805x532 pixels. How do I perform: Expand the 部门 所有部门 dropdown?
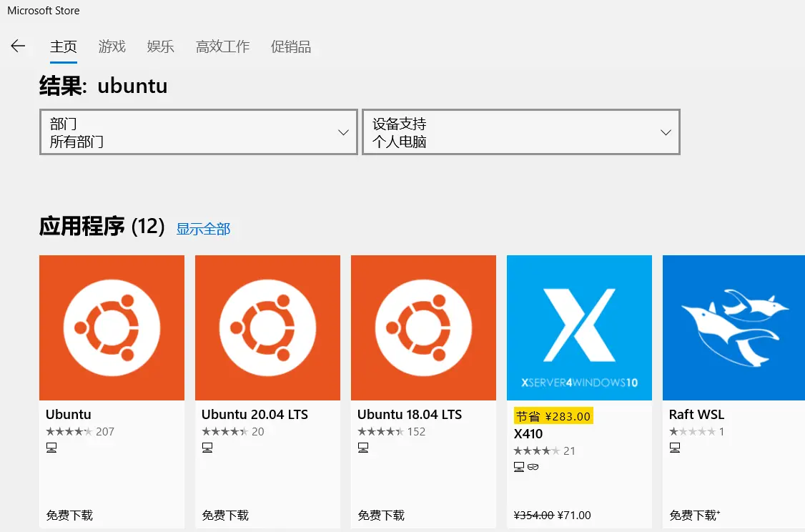[198, 132]
